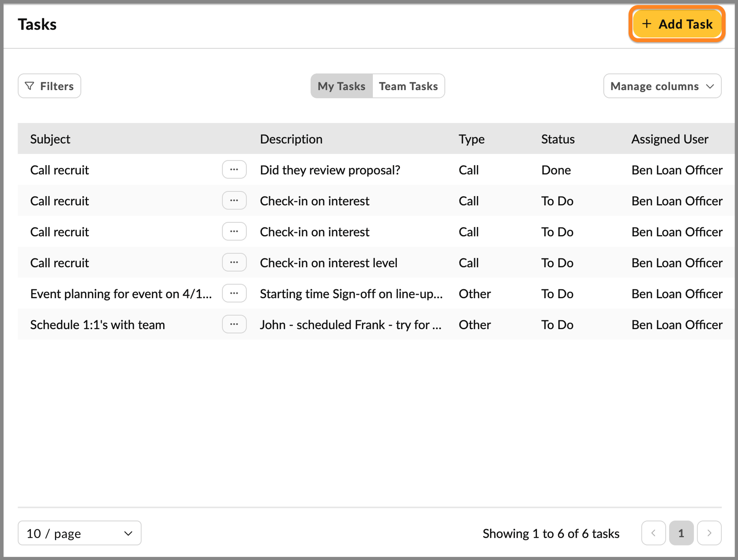Screen dimensions: 738x560
Task: Click the ellipsis on 'Check-in on interest' row
Action: coord(234,200)
